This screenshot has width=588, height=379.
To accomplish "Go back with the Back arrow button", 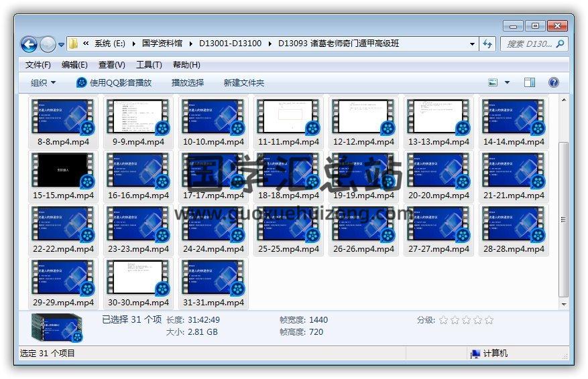I will coord(29,45).
